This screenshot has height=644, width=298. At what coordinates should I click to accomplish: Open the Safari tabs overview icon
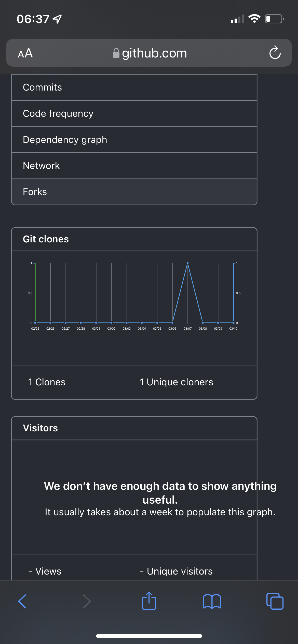pos(275,601)
